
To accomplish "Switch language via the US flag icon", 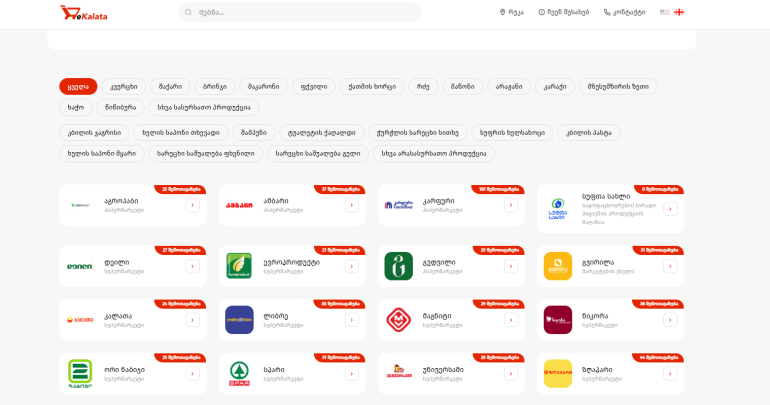I will (x=664, y=12).
